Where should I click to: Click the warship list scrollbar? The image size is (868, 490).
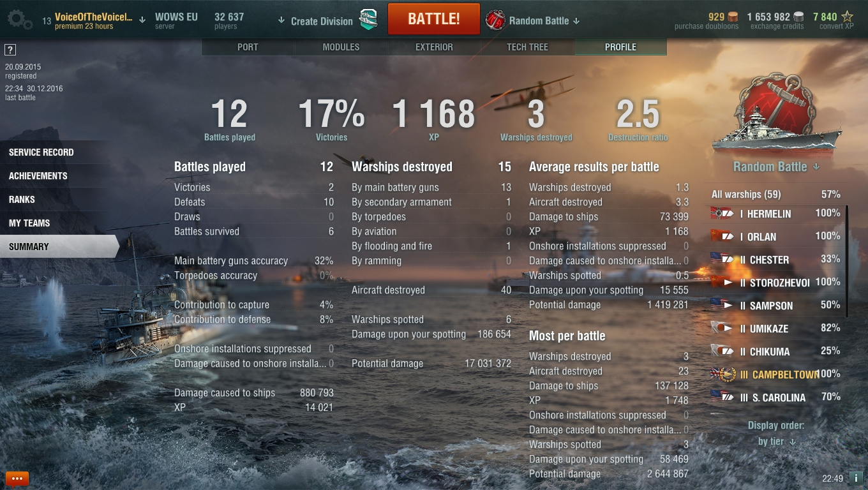847,262
